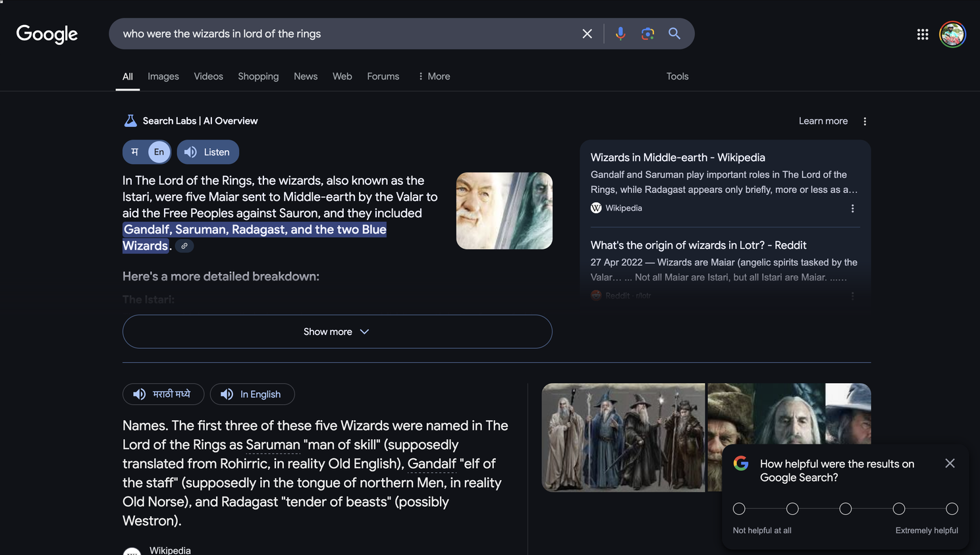Click highlighted Gandalf, Saruman, Radagast text
980x555 pixels.
(x=255, y=238)
